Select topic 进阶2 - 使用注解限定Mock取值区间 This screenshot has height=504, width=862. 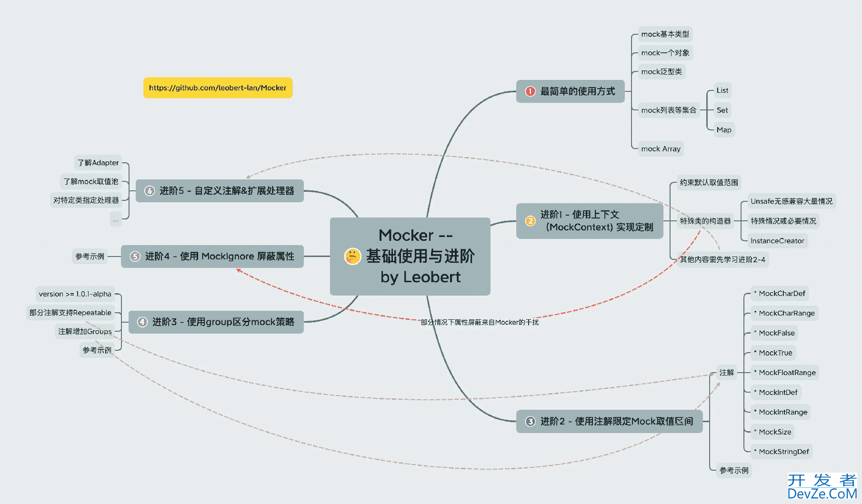click(609, 421)
